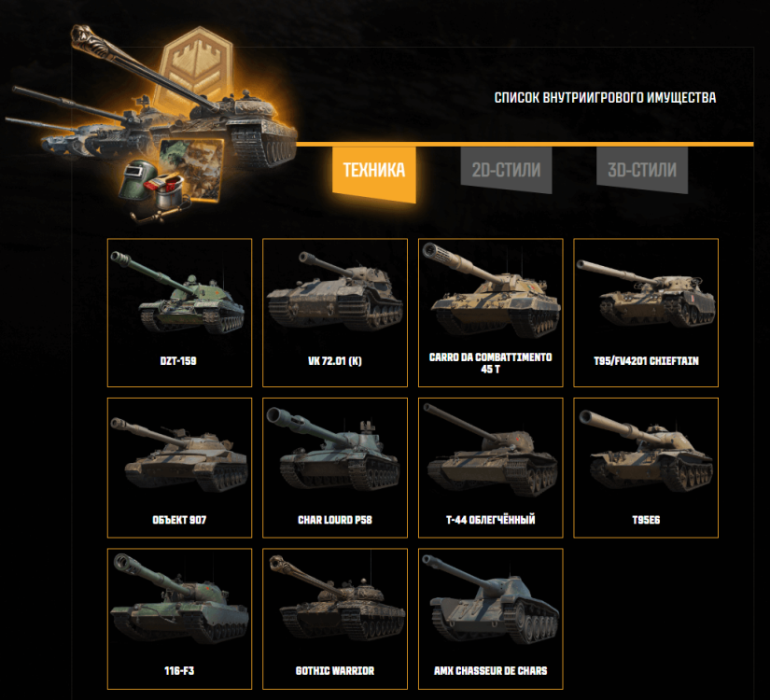Open the T95/FV4201 Chieftain tank card

point(646,313)
